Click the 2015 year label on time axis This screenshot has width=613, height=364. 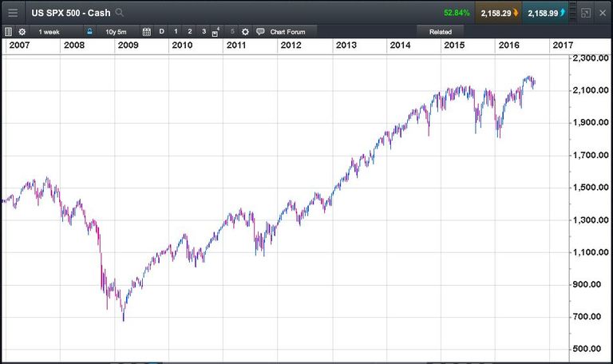pos(454,45)
